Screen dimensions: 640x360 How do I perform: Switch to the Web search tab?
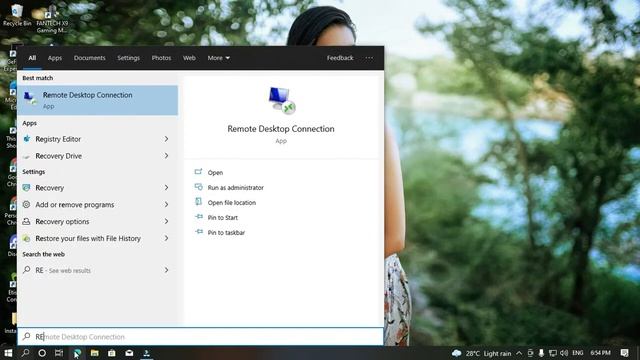[189, 58]
